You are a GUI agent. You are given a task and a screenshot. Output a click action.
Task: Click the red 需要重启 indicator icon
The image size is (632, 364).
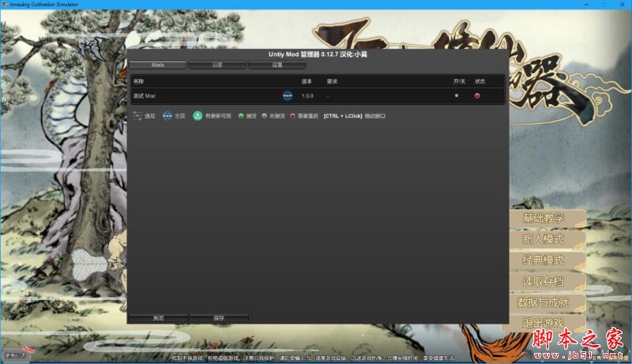(292, 116)
